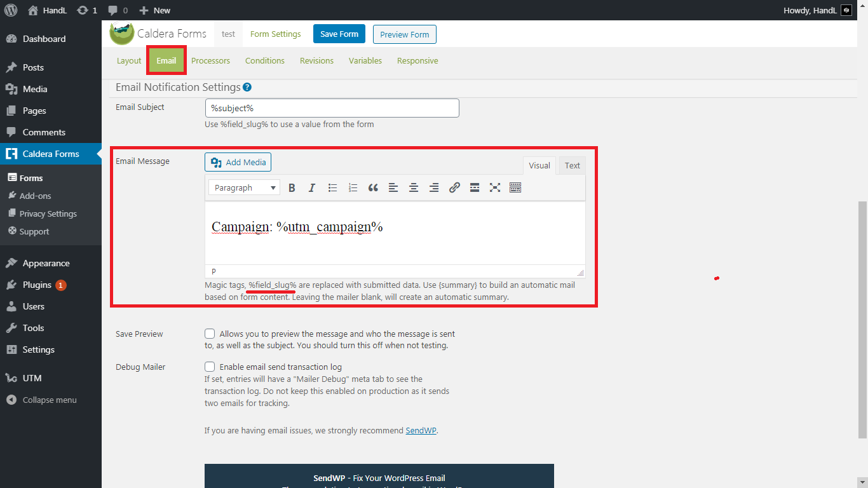This screenshot has width=868, height=488.
Task: Insert a numbered list
Action: [353, 187]
